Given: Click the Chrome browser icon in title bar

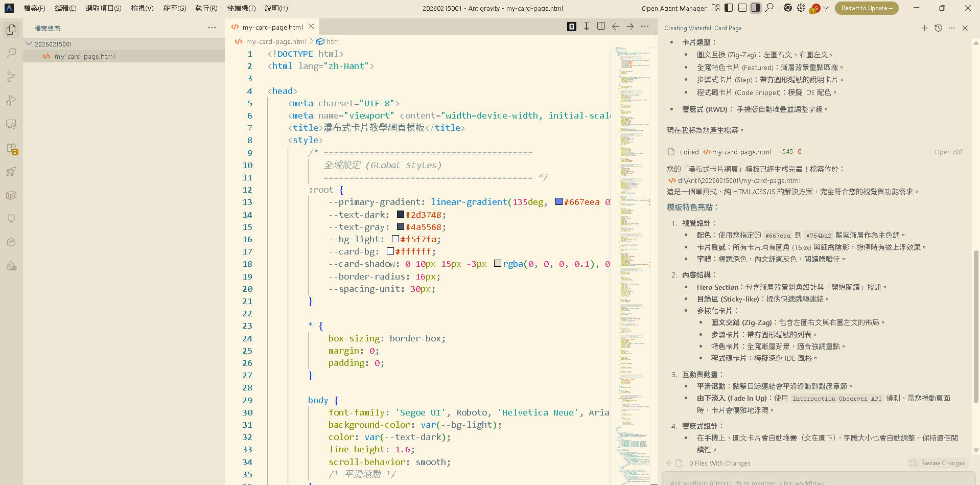Looking at the screenshot, I should point(787,8).
